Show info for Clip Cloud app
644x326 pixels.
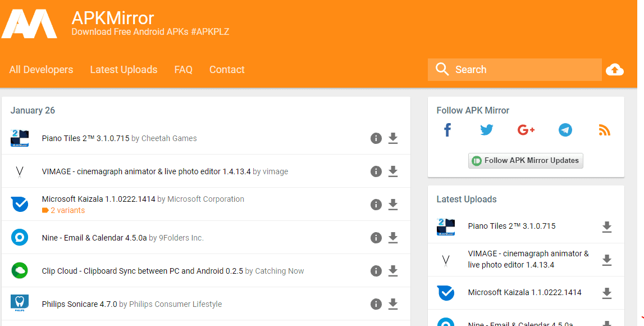pos(376,270)
